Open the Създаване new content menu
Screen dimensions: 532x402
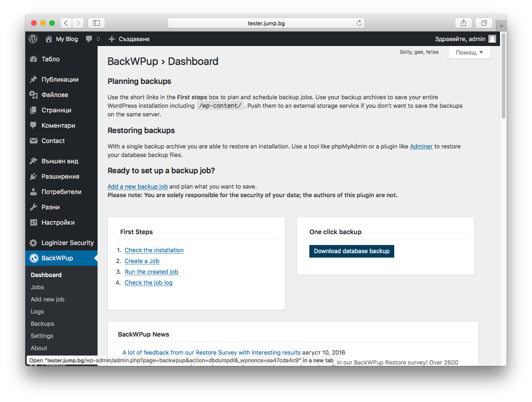coord(129,39)
